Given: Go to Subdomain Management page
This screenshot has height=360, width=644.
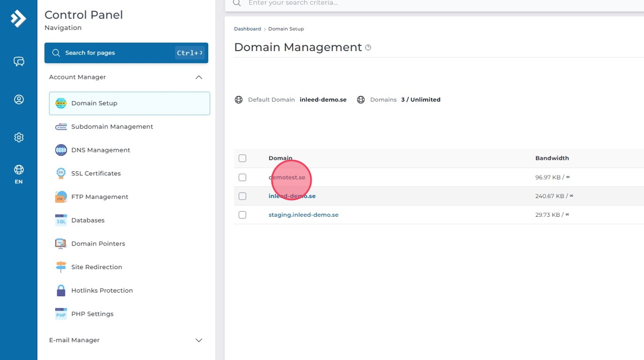Looking at the screenshot, I should pos(112,127).
